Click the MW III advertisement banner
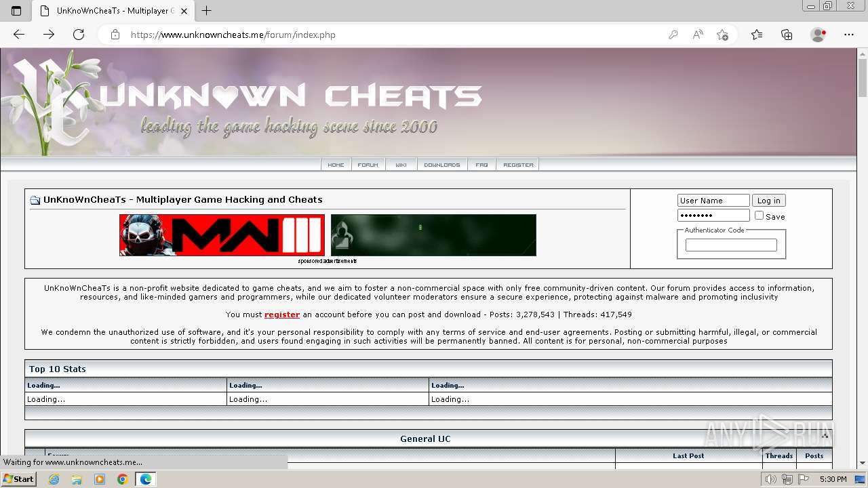This screenshot has height=488, width=868. click(x=222, y=235)
